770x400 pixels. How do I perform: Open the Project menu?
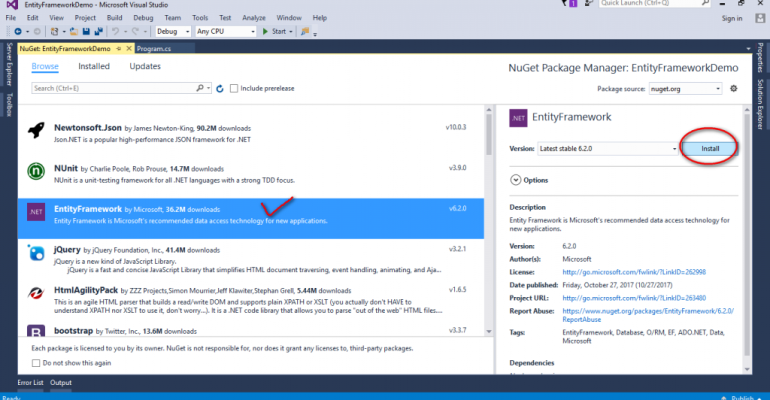[x=85, y=18]
